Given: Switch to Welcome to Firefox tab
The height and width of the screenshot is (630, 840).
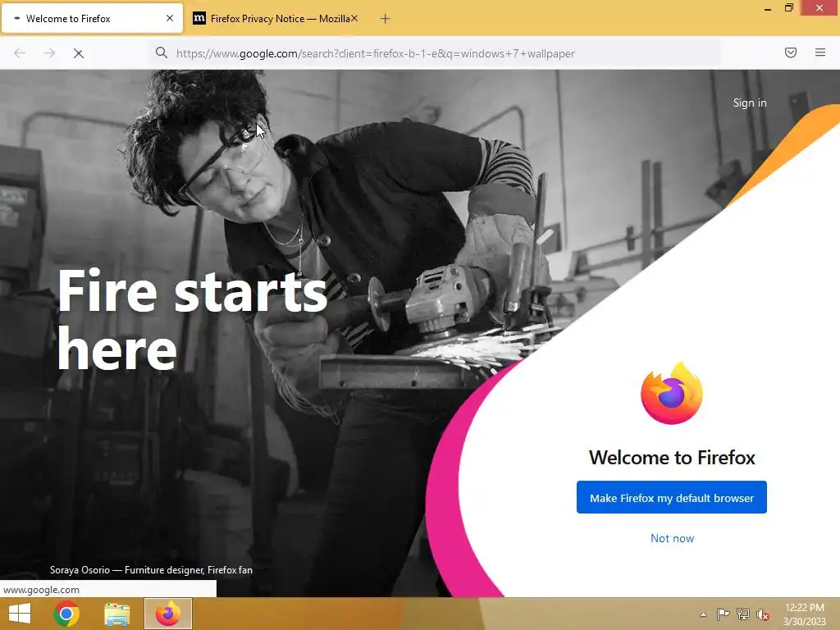Looking at the screenshot, I should point(92,19).
